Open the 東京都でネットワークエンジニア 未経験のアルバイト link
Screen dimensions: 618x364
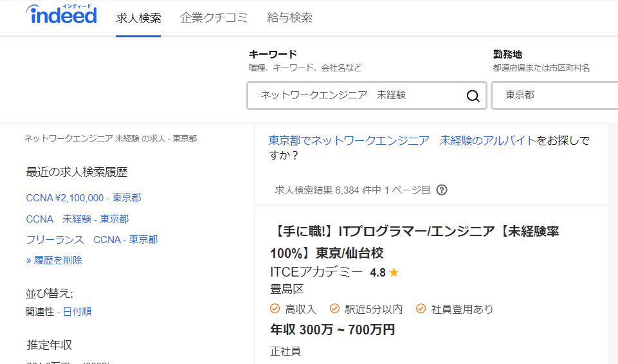(x=403, y=141)
